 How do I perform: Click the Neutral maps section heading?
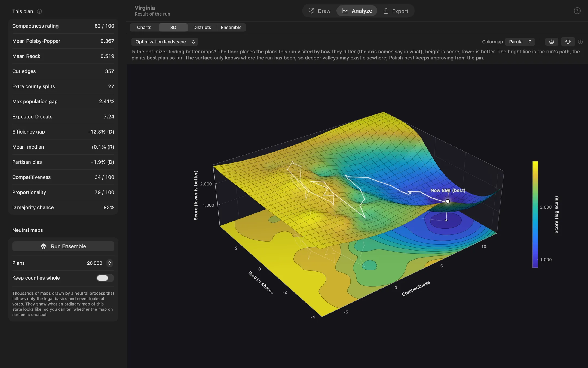[27, 230]
